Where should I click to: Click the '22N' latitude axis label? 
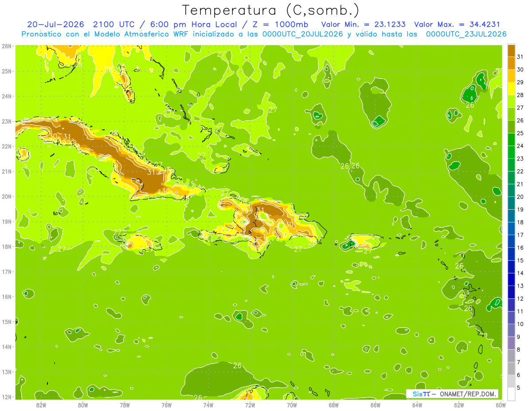(x=6, y=146)
